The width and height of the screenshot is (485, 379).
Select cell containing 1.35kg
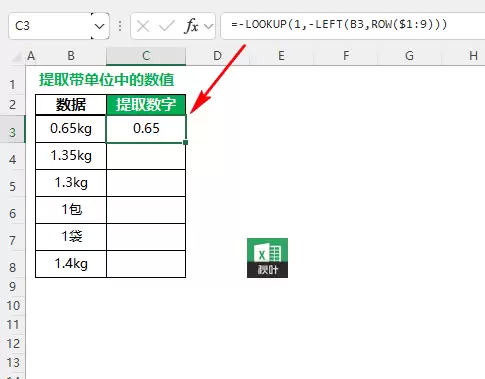tap(71, 156)
